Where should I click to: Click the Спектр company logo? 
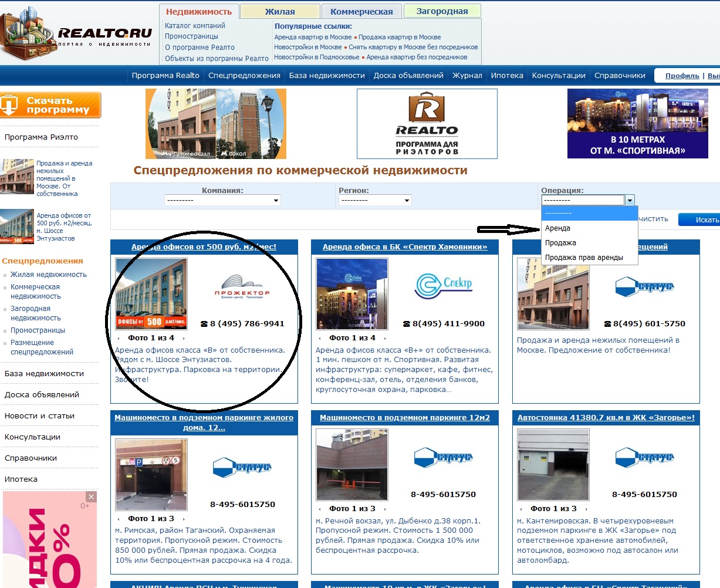(x=443, y=285)
